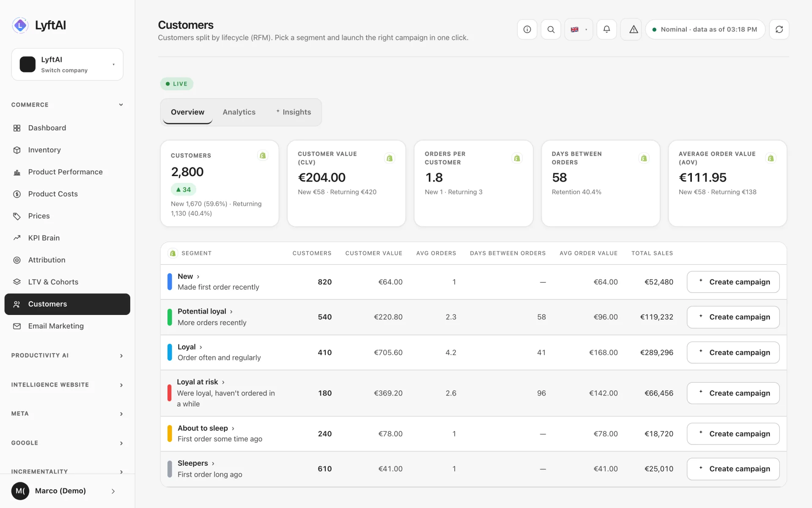Click the Email Marketing envelope icon
812x508 pixels.
(x=17, y=326)
